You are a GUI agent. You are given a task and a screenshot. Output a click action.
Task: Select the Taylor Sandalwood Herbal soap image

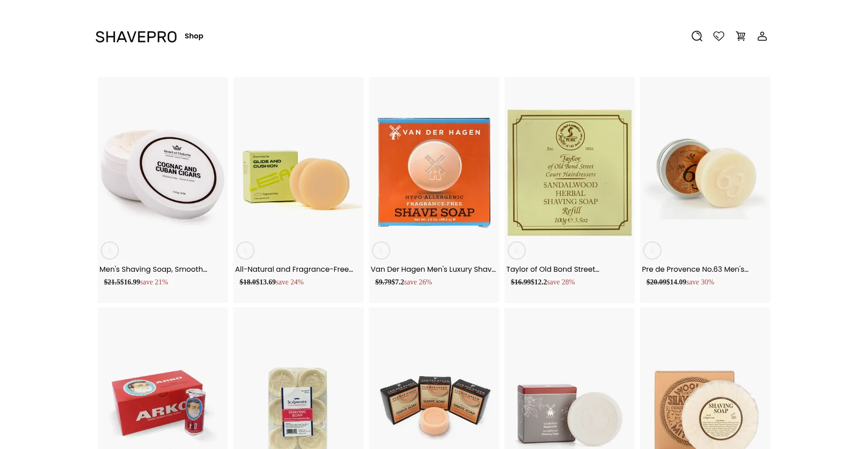coord(570,172)
